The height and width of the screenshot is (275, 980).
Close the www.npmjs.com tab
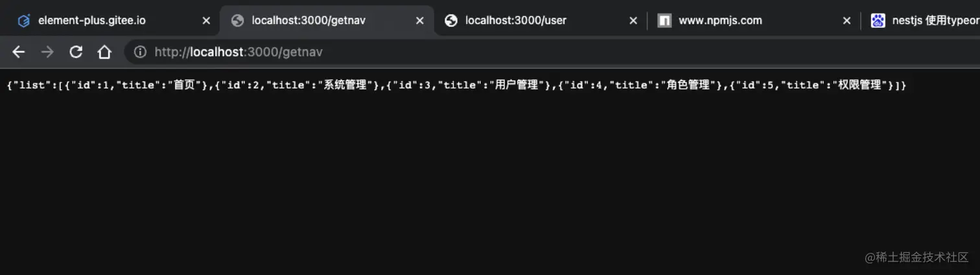[846, 21]
